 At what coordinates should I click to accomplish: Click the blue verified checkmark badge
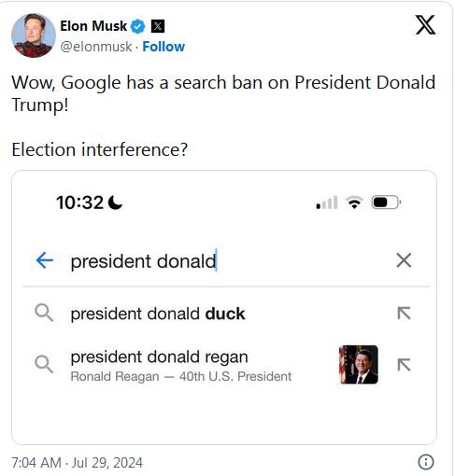pos(137,26)
